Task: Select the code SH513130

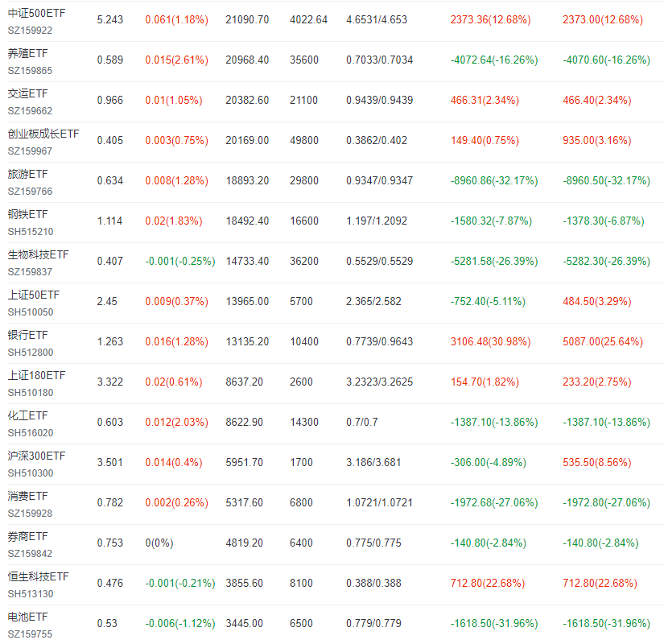Action: pos(31,594)
